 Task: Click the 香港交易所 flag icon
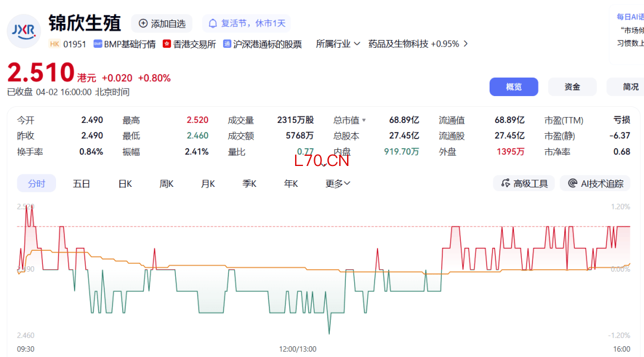(x=167, y=44)
